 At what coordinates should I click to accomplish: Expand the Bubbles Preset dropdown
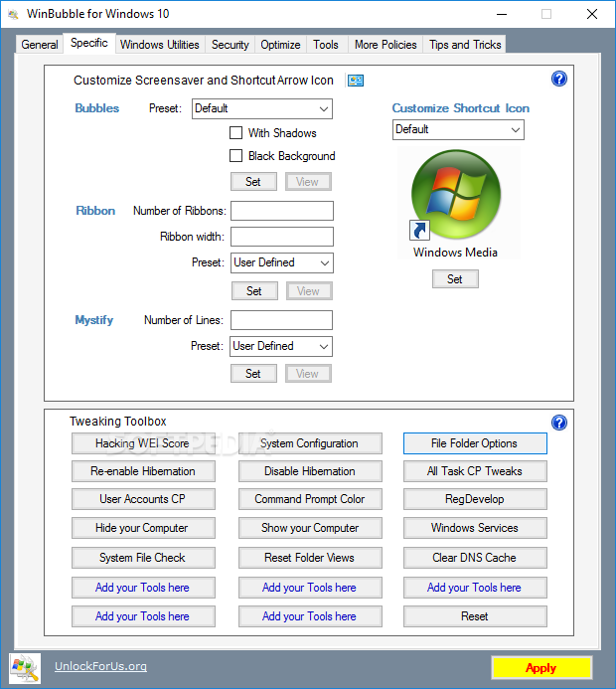[262, 108]
